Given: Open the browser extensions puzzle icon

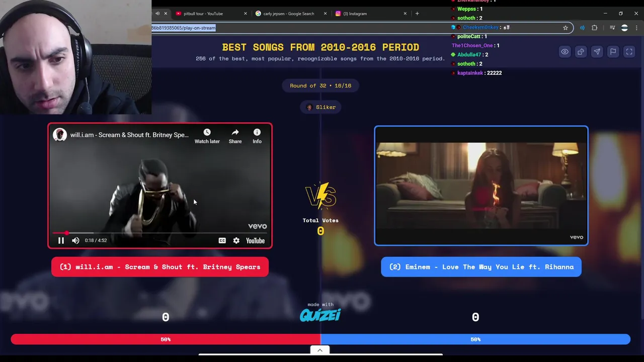Looking at the screenshot, I should tap(595, 28).
